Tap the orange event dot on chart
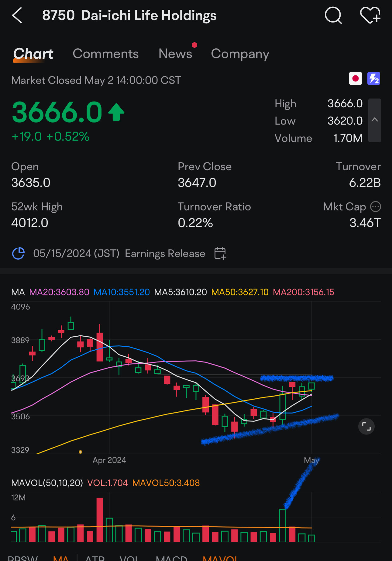 [80, 452]
